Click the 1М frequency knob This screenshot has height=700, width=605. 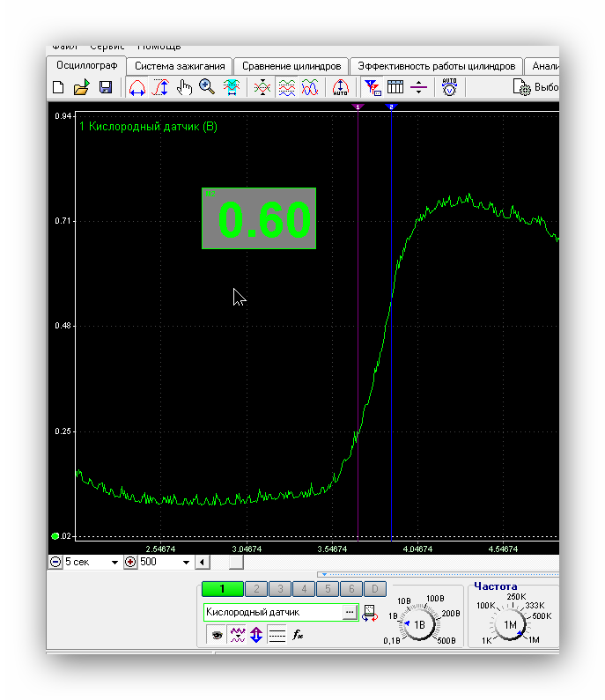tap(510, 624)
